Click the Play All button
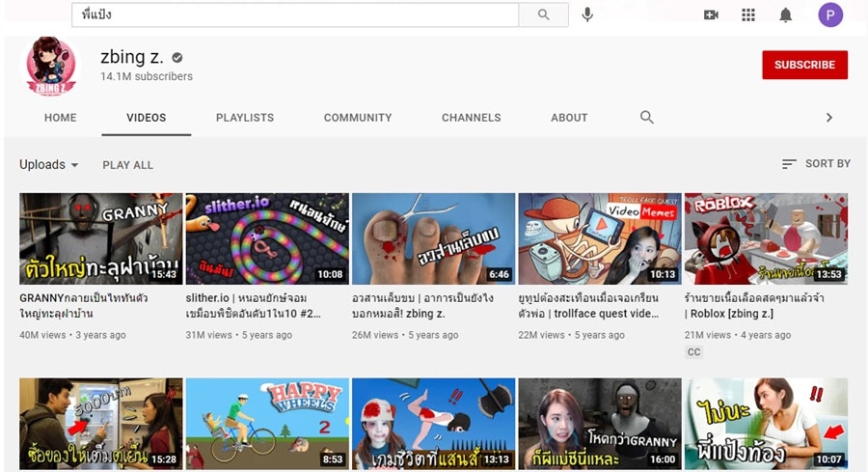This screenshot has width=868, height=472. pyautogui.click(x=128, y=165)
